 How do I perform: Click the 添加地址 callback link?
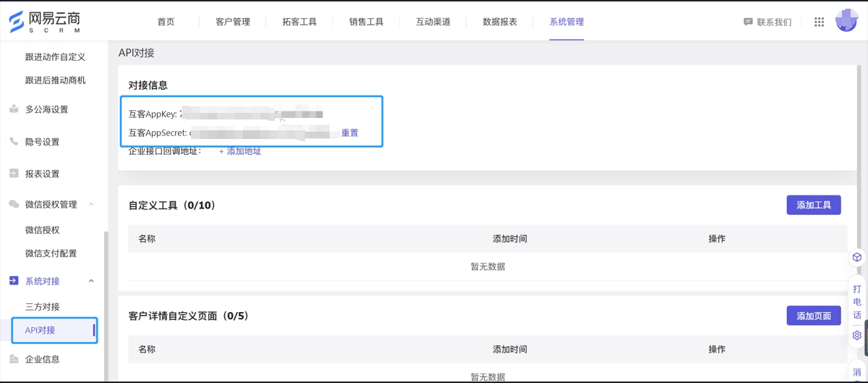click(x=240, y=151)
